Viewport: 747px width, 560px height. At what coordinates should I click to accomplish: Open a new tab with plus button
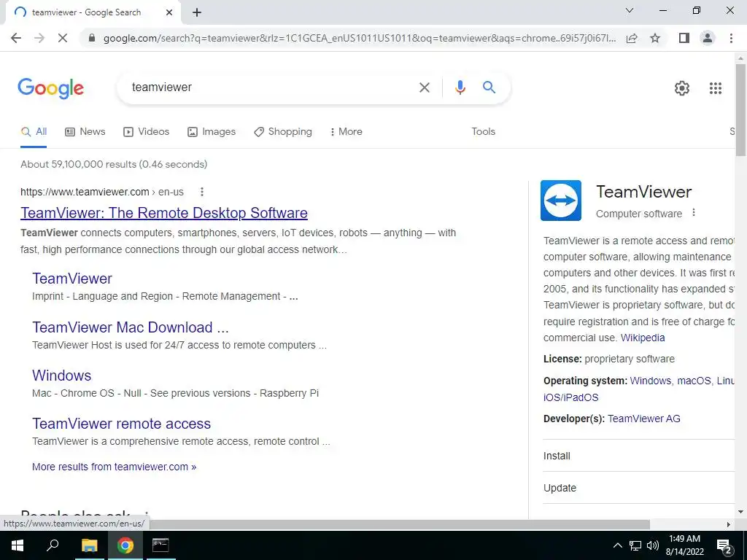coord(197,12)
